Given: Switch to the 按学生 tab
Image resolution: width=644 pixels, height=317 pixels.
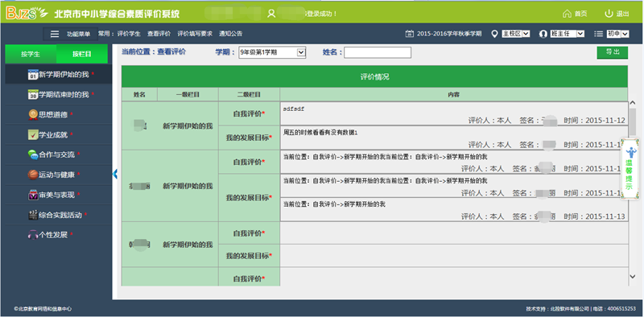Looking at the screenshot, I should 31,54.
